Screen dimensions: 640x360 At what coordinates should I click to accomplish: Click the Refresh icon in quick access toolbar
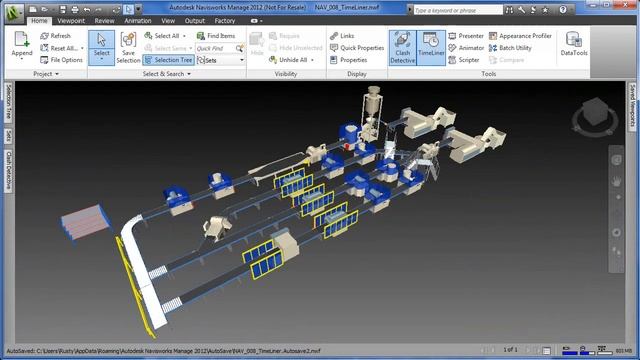[117, 9]
